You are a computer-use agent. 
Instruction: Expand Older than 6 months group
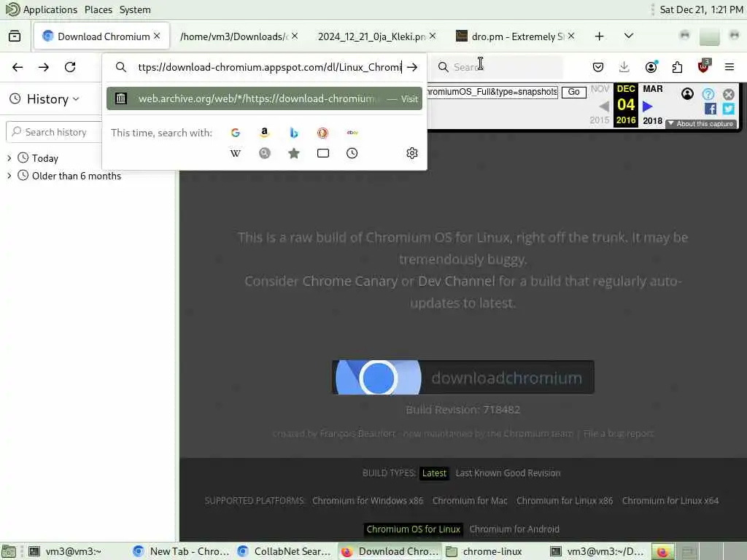[9, 176]
